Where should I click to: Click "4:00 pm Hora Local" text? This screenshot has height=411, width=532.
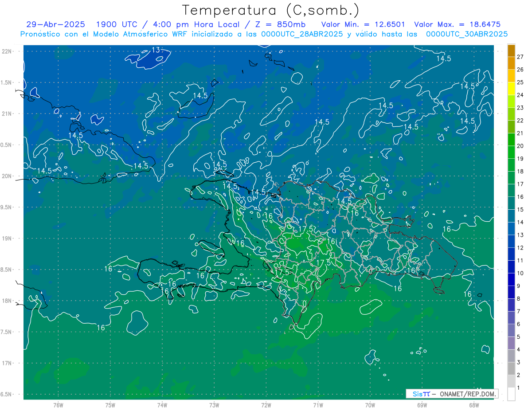pos(197,24)
